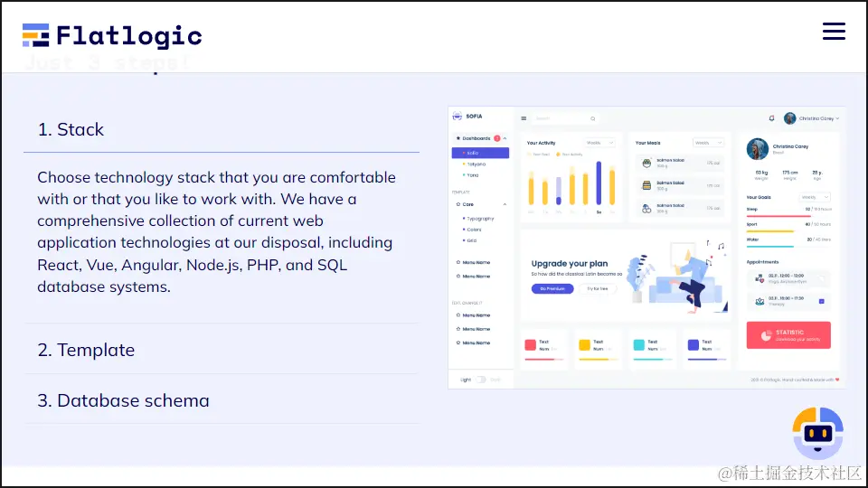Click the Flatlogic logo
The width and height of the screenshot is (868, 488).
112,36
